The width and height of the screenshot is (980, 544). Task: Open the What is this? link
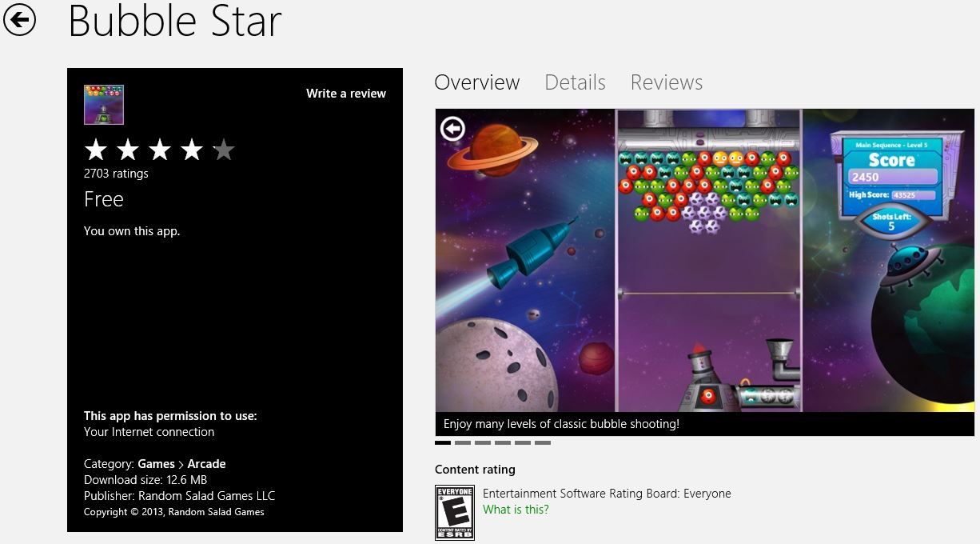516,510
